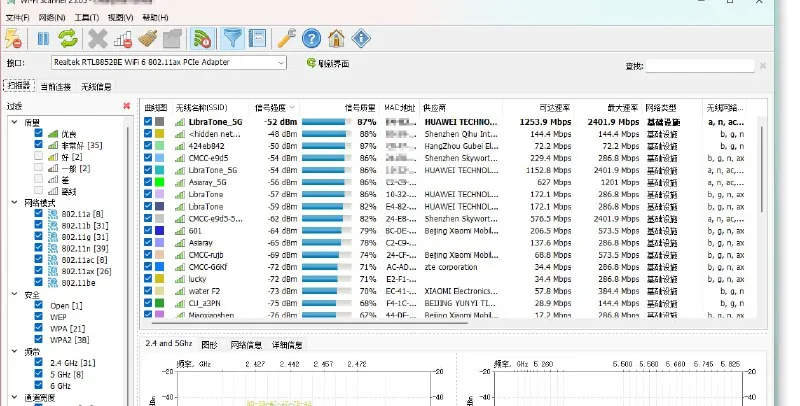Click the signal bars remove icon
The image size is (800, 406).
point(122,39)
